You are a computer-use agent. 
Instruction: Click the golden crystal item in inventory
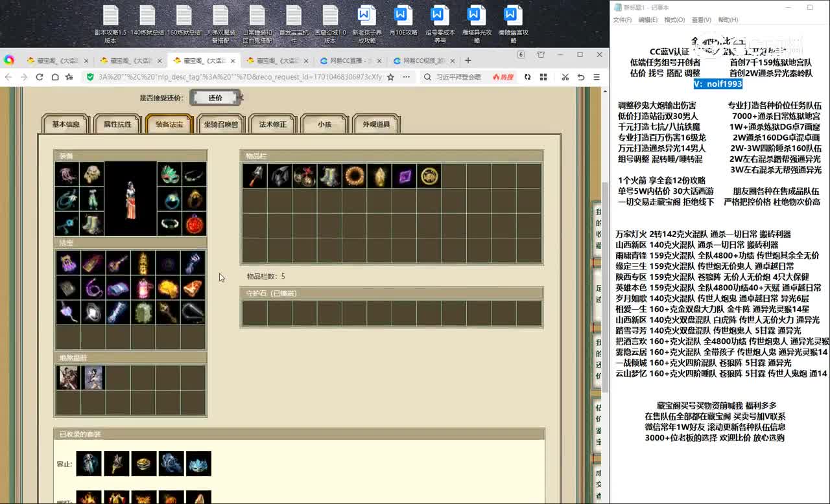pyautogui.click(x=379, y=176)
